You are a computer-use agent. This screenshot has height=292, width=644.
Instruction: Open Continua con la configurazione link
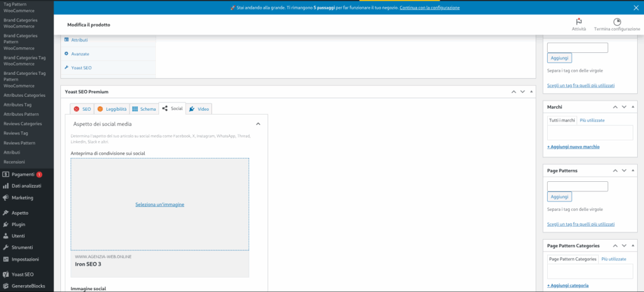point(430,8)
